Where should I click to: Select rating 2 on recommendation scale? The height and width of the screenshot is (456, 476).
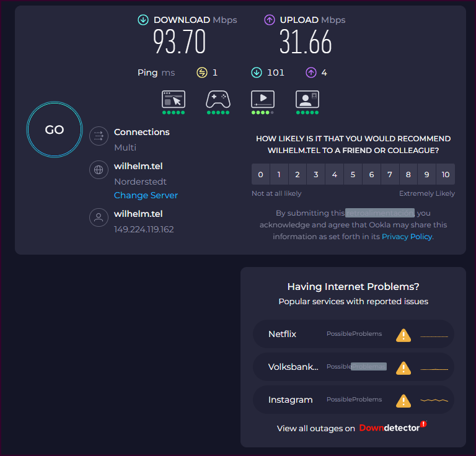297,174
